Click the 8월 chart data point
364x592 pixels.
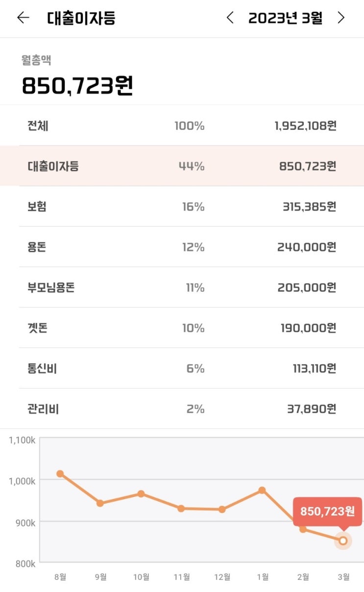60,474
